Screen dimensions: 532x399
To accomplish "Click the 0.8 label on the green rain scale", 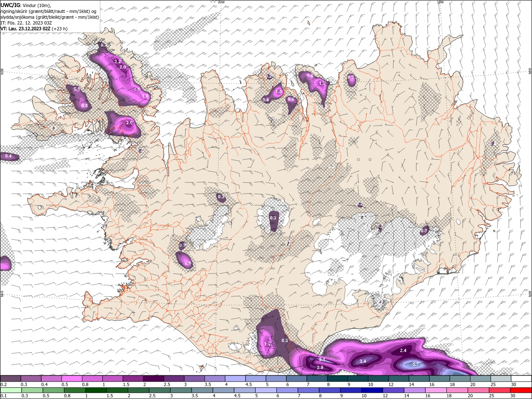I will 67,396.
